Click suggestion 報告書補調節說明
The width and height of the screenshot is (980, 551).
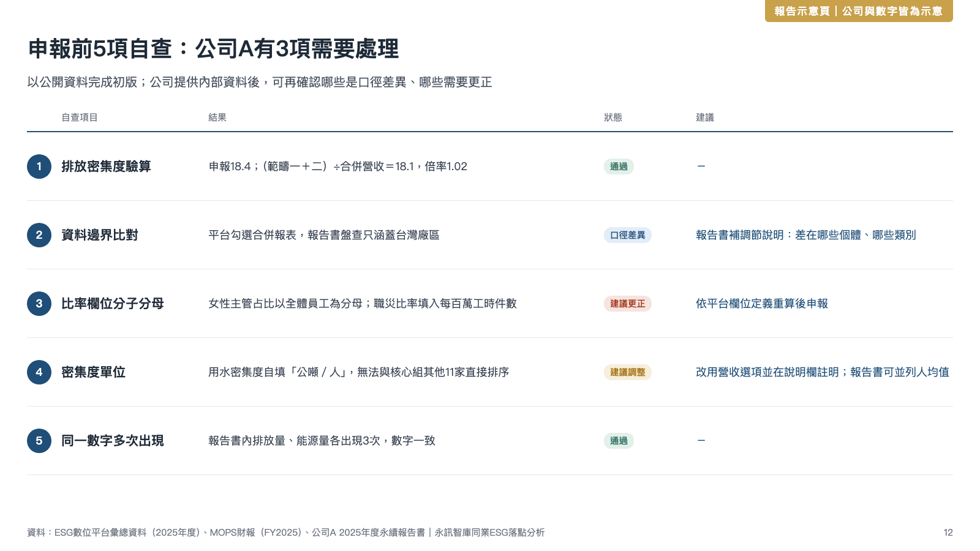[806, 235]
